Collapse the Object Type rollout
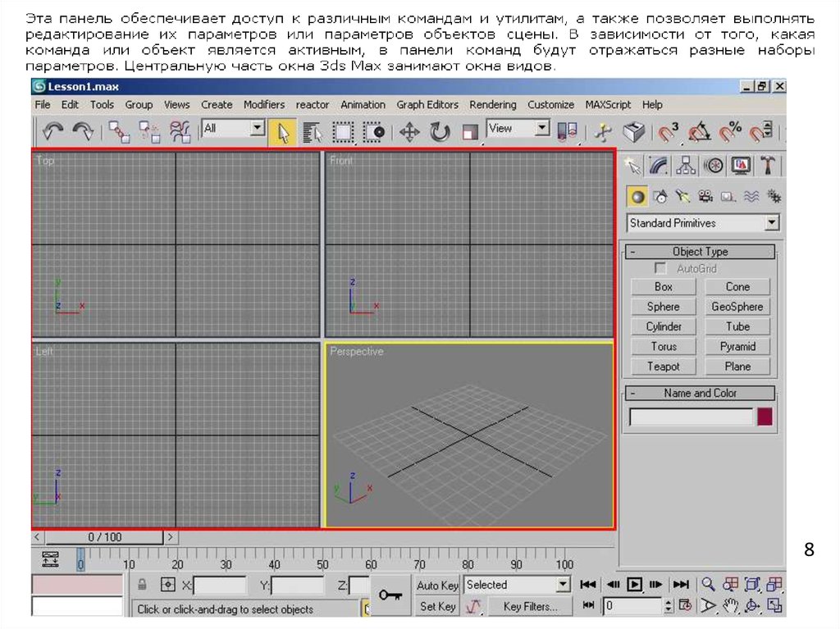The width and height of the screenshot is (840, 629). click(699, 252)
